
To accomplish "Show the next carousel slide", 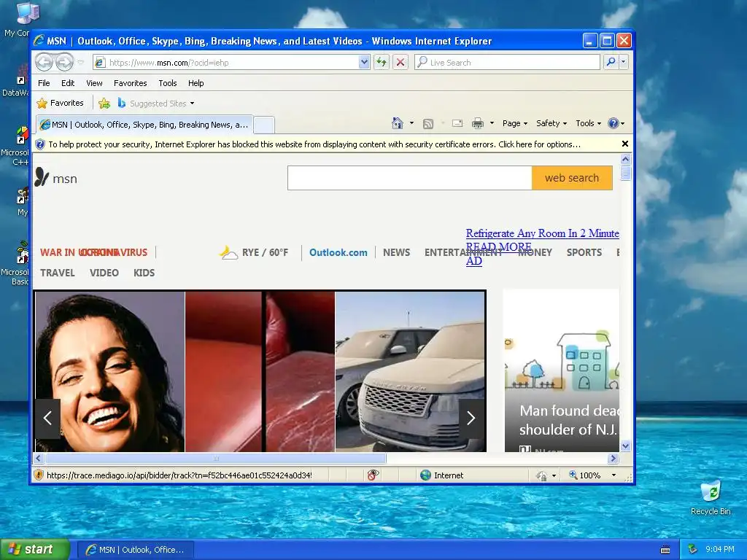I will pos(471,418).
